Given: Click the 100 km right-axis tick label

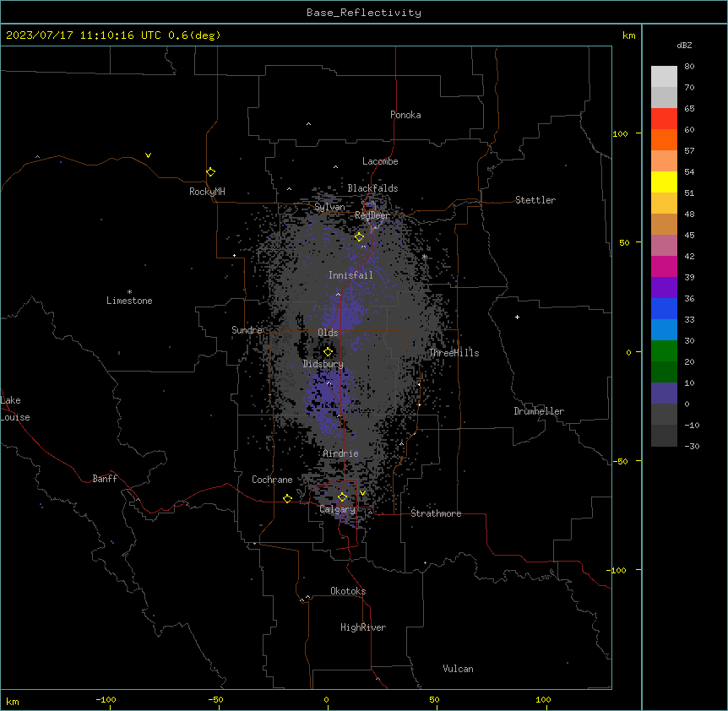Looking at the screenshot, I should tap(620, 133).
